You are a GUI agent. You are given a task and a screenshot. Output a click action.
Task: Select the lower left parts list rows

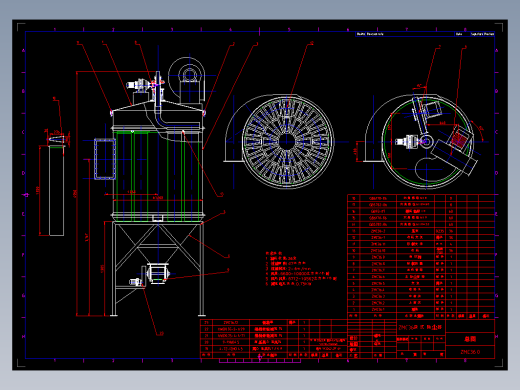point(273,339)
